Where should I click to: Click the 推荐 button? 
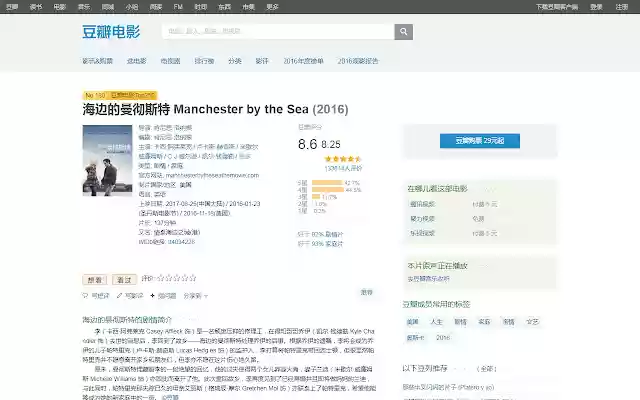(x=367, y=292)
